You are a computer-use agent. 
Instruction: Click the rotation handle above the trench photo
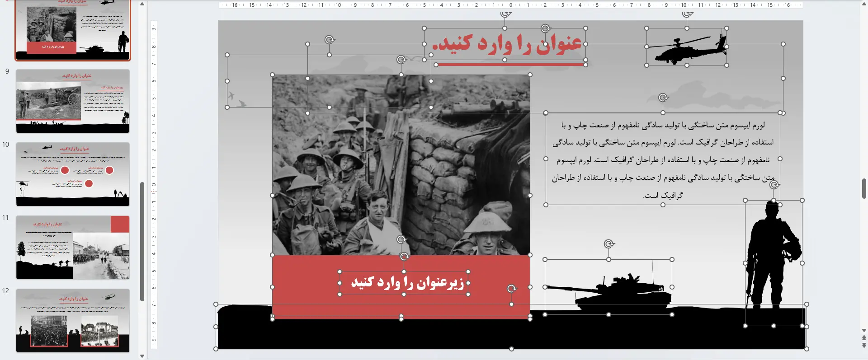(401, 60)
